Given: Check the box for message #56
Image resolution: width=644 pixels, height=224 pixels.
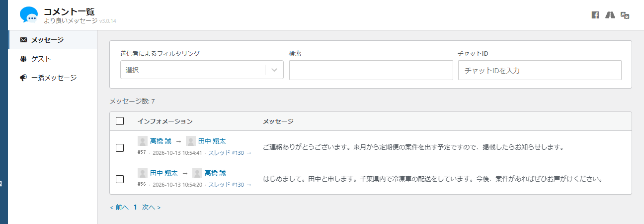Looking at the screenshot, I should (120, 179).
